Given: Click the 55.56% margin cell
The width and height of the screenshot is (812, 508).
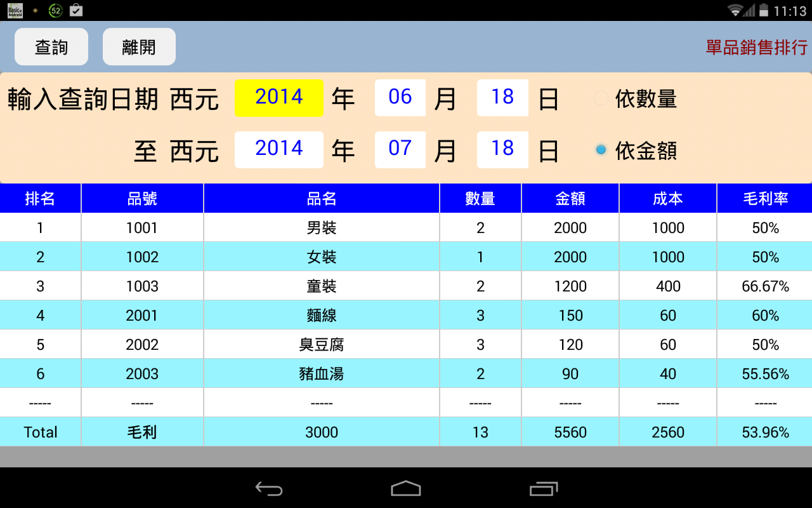Looking at the screenshot, I should [765, 373].
